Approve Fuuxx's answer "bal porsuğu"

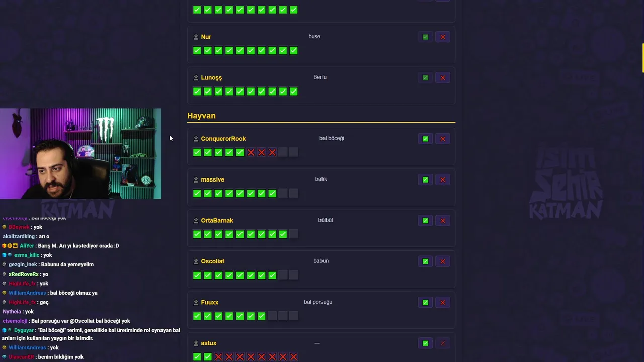425,302
